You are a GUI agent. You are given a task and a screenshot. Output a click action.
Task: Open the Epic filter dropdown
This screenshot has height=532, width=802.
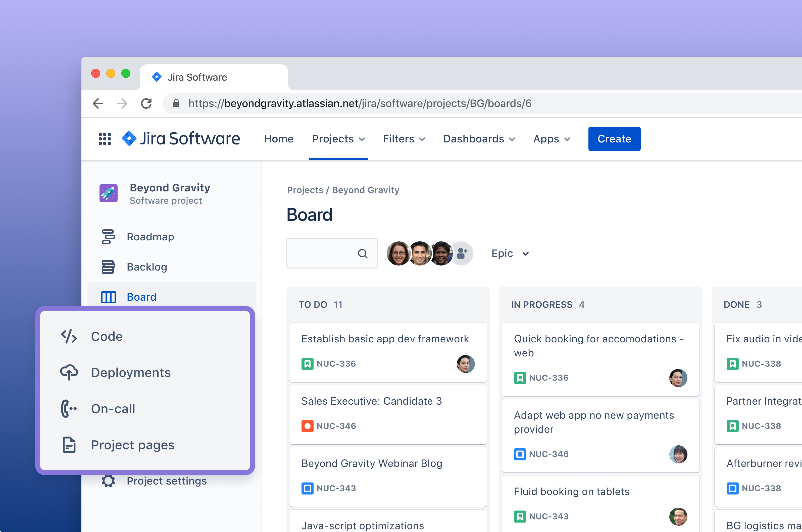tap(510, 253)
